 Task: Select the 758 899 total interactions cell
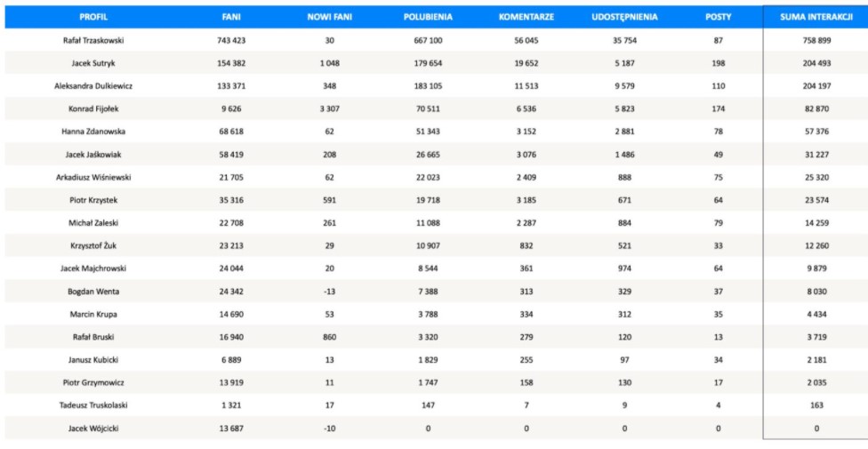coord(816,40)
